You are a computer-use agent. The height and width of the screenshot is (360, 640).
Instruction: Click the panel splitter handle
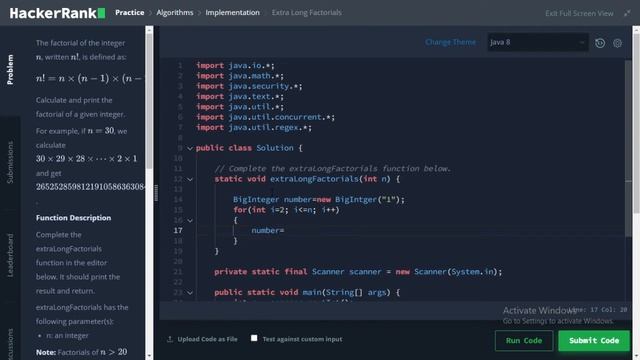[x=156, y=193]
